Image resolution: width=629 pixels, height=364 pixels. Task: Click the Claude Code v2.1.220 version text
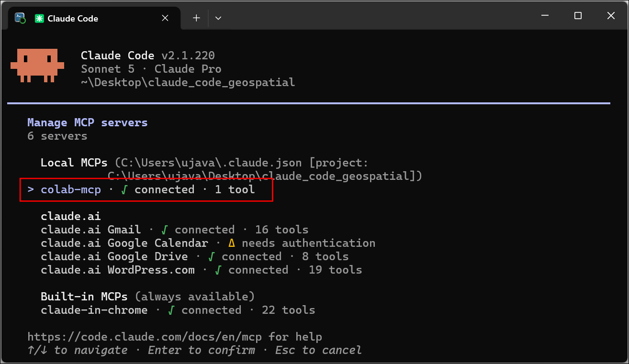[148, 56]
